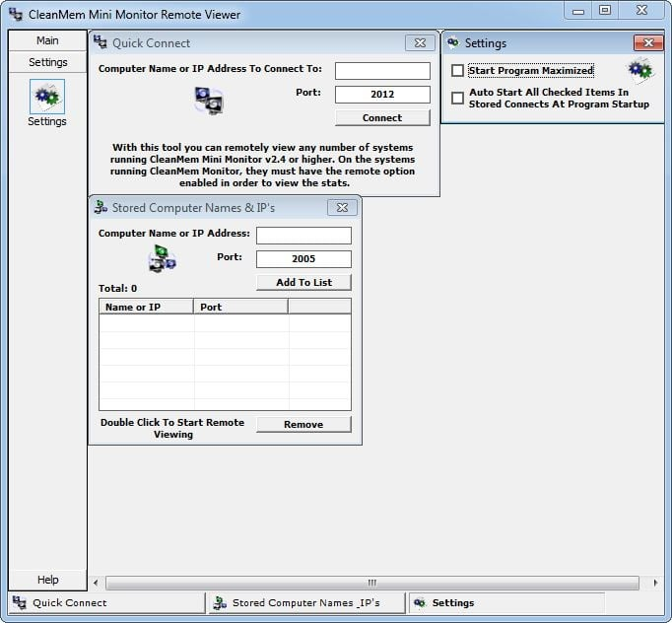
Task: Switch to Quick Connect bottom tab
Action: click(69, 602)
